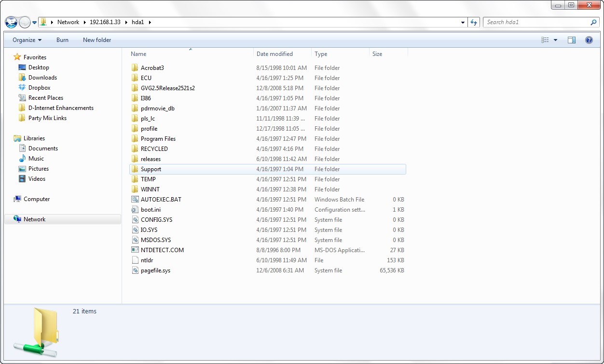Open the address bar history dropdown
604x364 pixels.
tap(463, 22)
